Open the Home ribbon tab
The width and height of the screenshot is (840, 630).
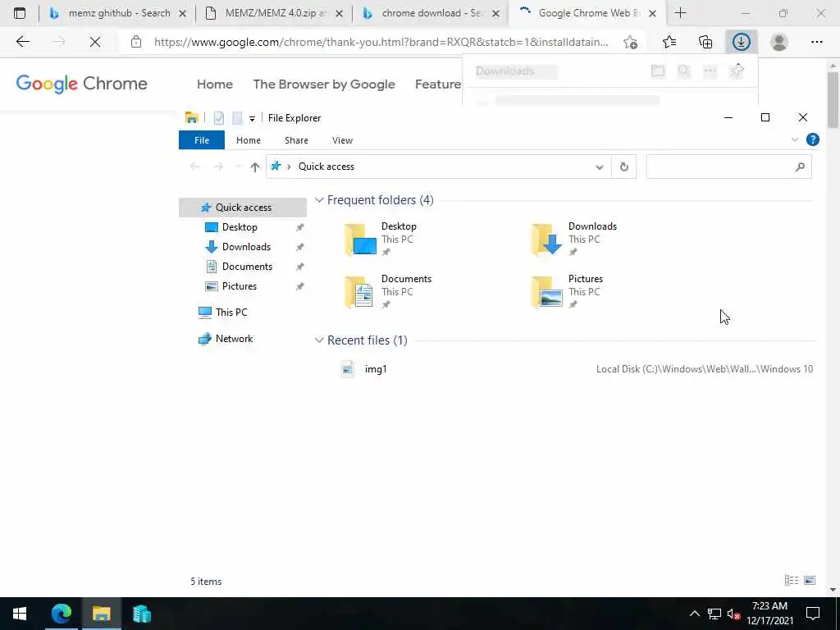(248, 140)
